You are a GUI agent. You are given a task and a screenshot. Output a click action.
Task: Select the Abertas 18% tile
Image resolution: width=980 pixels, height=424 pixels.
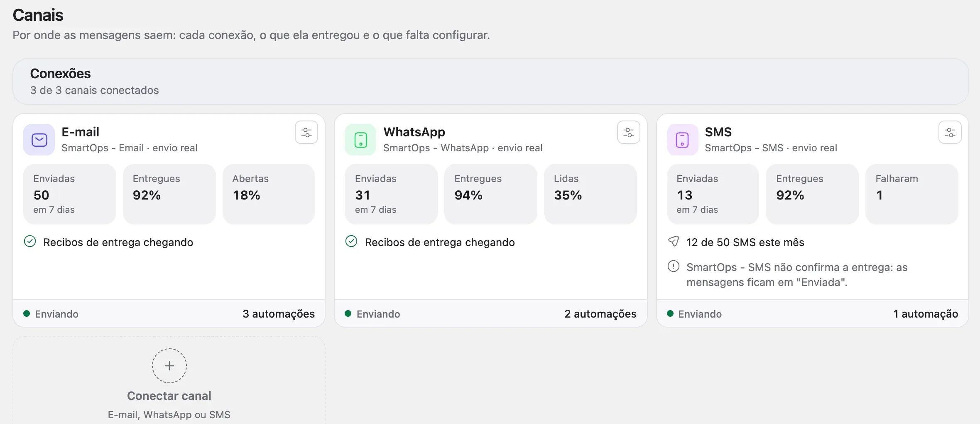click(269, 194)
